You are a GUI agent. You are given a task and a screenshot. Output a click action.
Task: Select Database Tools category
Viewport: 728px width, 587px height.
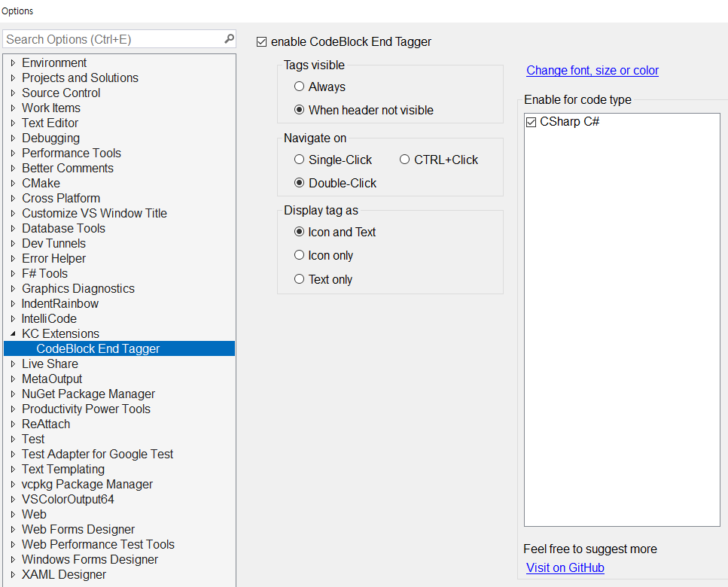click(x=63, y=228)
